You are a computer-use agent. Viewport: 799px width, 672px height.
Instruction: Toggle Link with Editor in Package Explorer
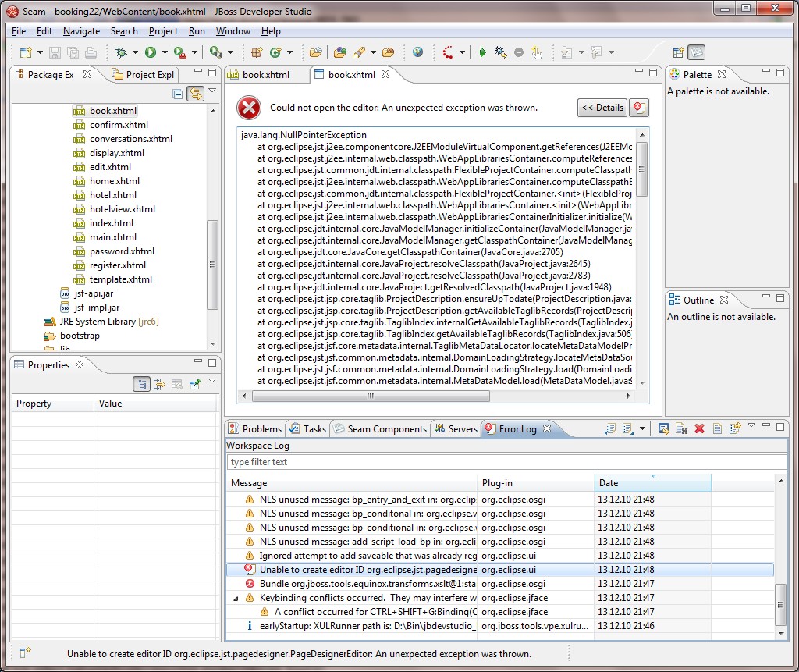tap(194, 94)
